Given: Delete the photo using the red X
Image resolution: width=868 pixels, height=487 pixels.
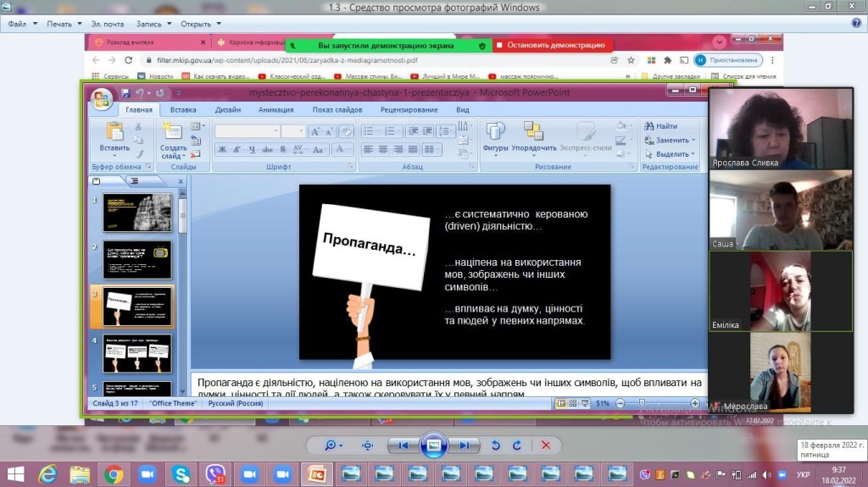Looking at the screenshot, I should click(x=546, y=445).
